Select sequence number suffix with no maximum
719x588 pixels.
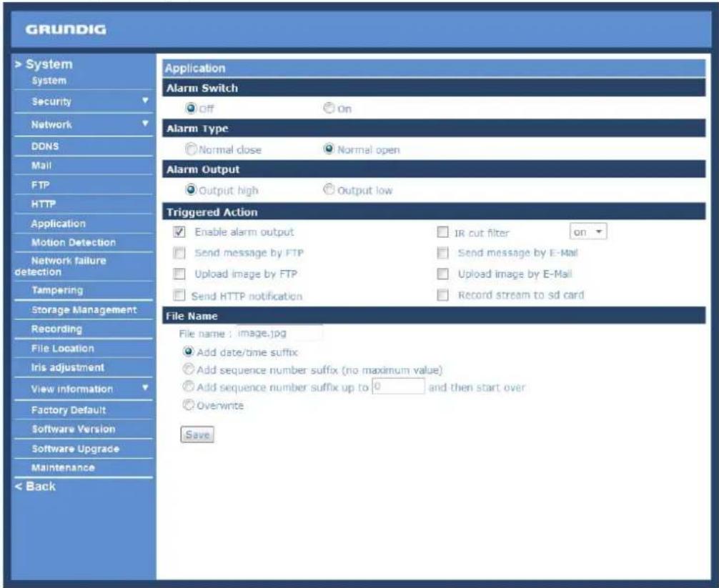(188, 369)
